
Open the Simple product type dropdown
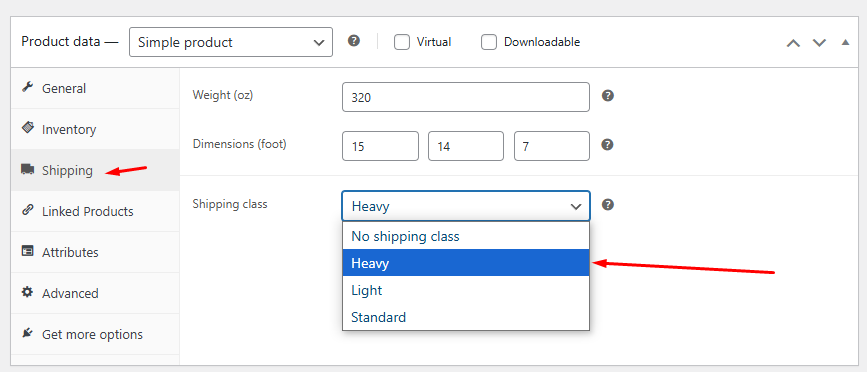click(231, 42)
